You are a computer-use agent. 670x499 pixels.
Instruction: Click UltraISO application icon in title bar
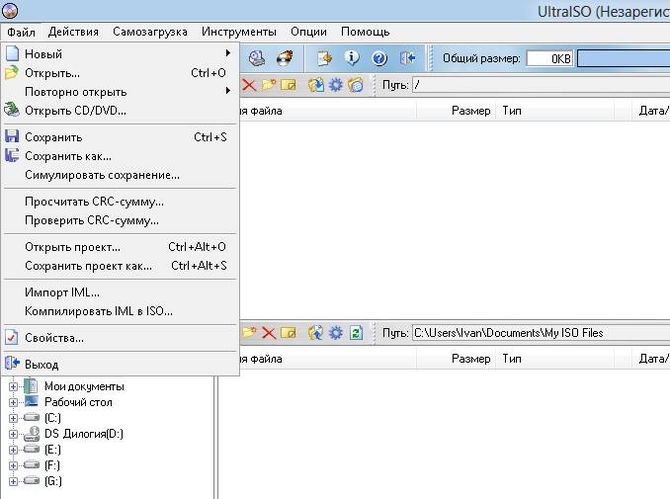coord(10,11)
